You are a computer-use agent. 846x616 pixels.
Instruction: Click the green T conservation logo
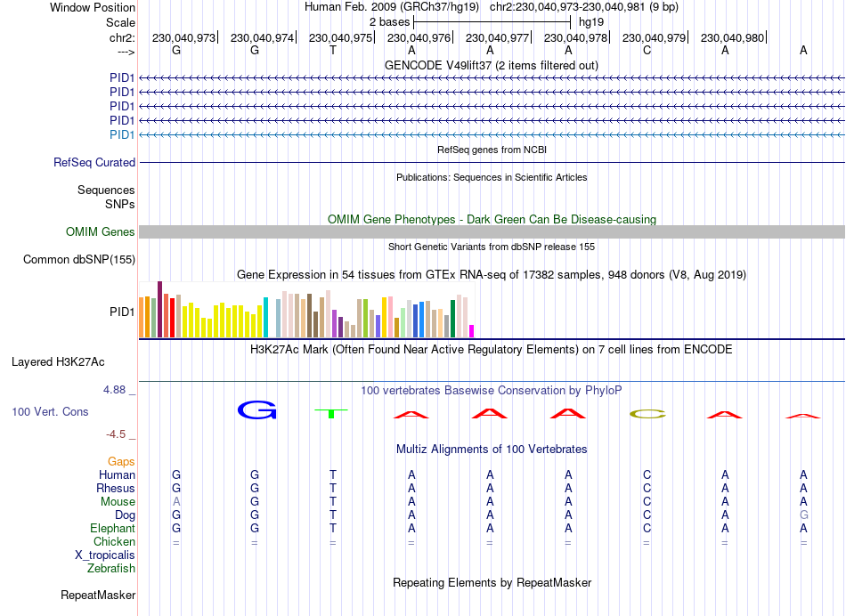(x=331, y=414)
